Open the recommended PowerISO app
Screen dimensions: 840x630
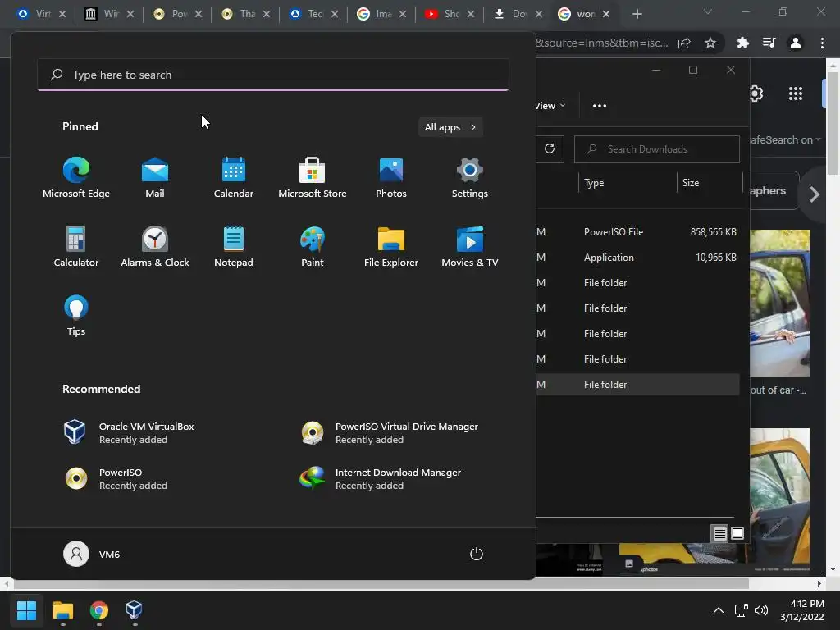click(x=116, y=479)
